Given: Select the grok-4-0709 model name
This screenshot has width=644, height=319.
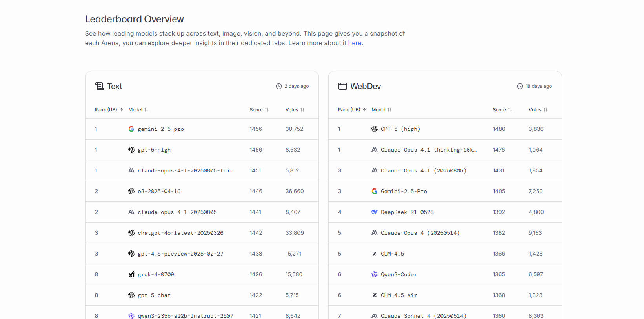Looking at the screenshot, I should (156, 274).
